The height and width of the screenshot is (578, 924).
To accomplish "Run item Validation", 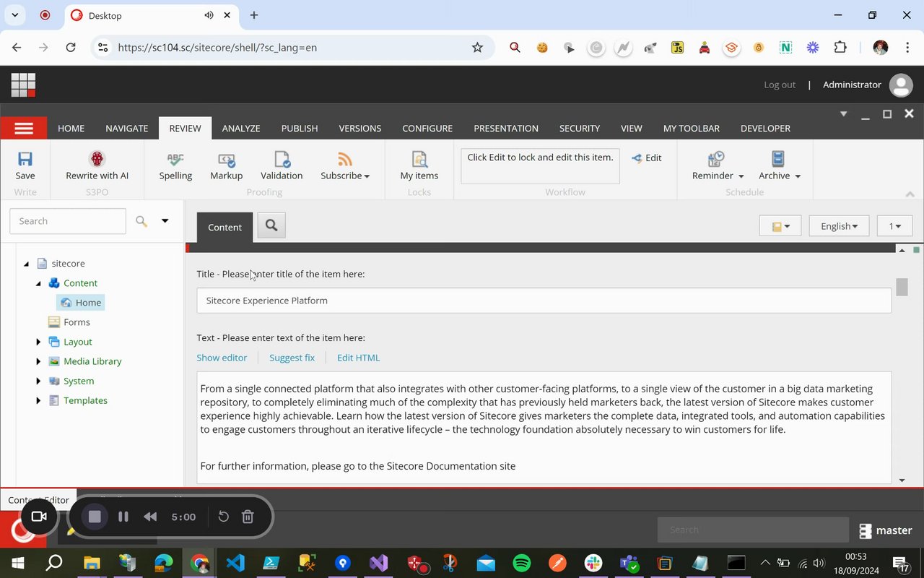I will (x=282, y=165).
